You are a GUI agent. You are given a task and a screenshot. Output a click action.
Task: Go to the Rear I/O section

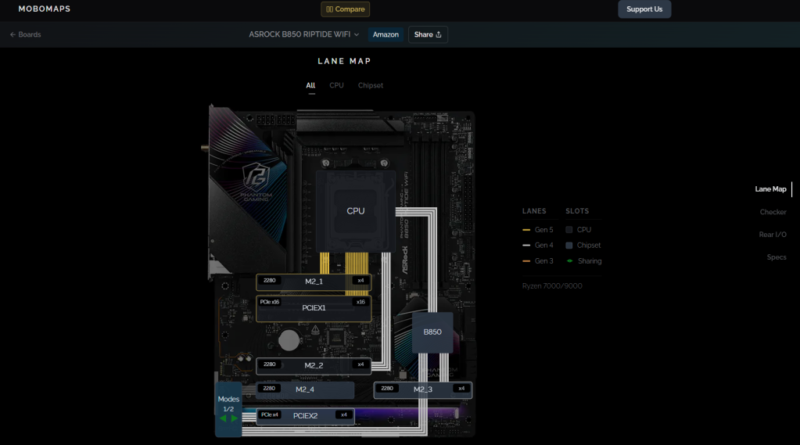click(772, 235)
